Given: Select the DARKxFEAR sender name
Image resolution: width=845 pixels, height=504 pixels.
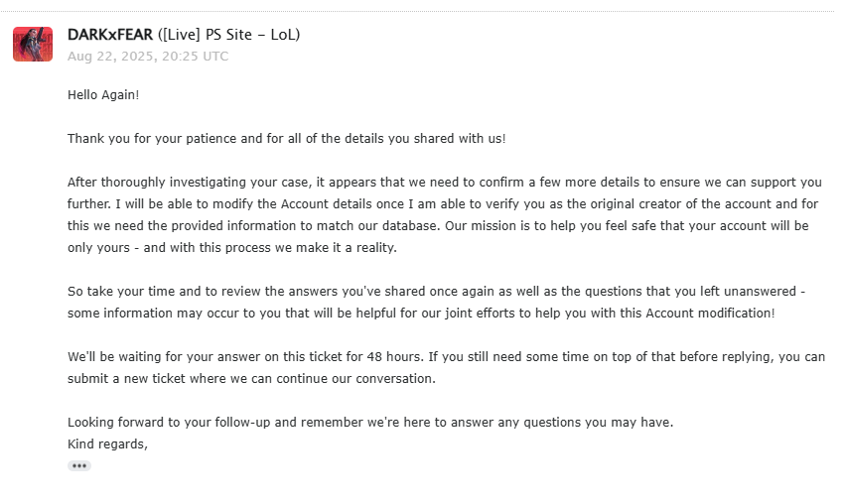Looking at the screenshot, I should [110, 35].
